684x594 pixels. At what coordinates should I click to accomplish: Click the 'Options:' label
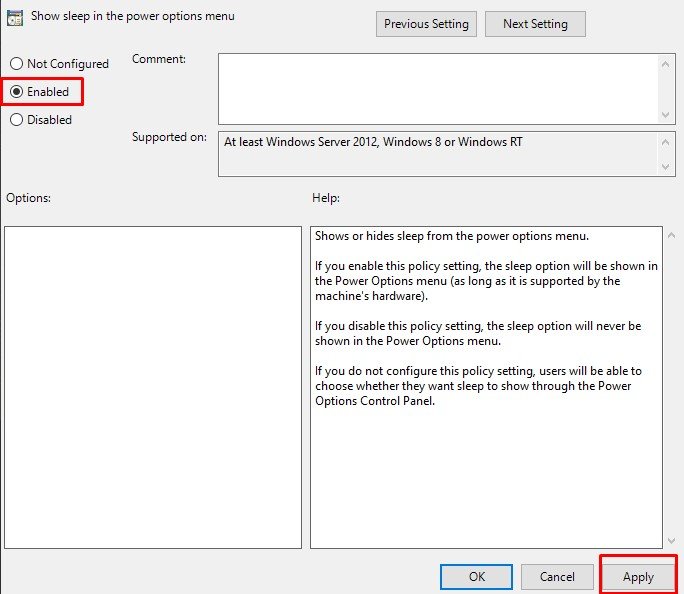pos(28,198)
